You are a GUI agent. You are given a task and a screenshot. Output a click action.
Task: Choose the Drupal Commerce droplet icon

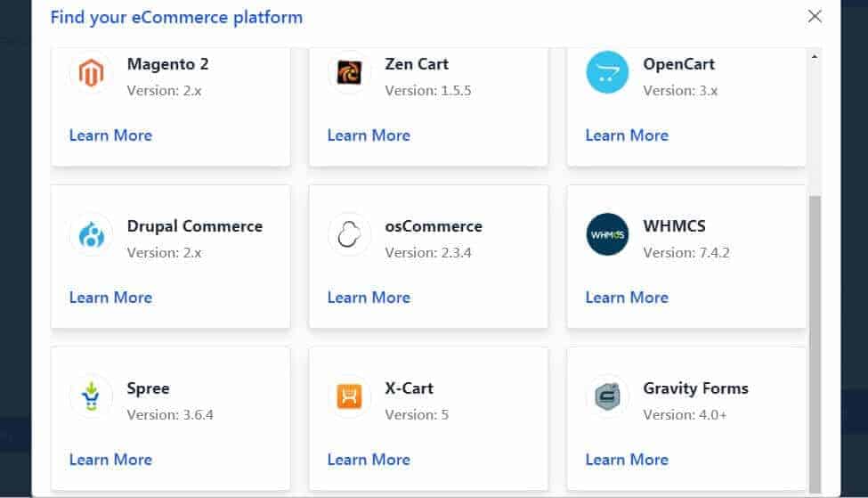tap(92, 234)
